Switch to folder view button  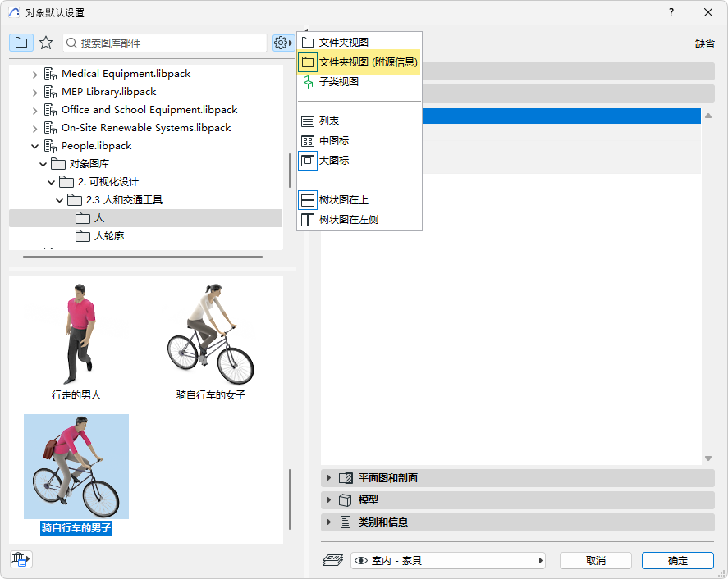coord(21,43)
